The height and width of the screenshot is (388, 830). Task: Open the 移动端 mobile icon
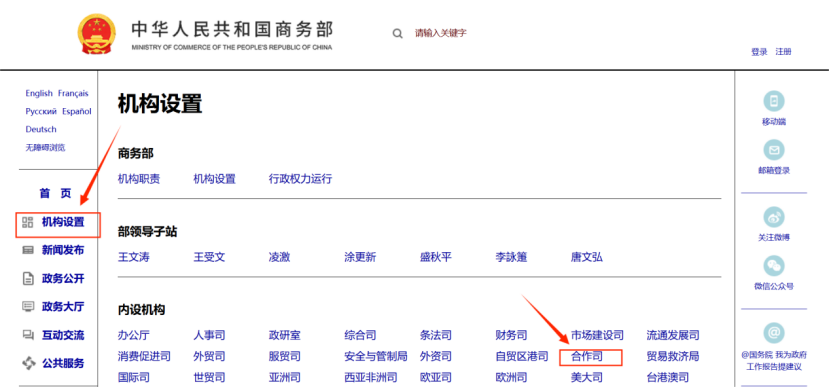[x=774, y=101]
